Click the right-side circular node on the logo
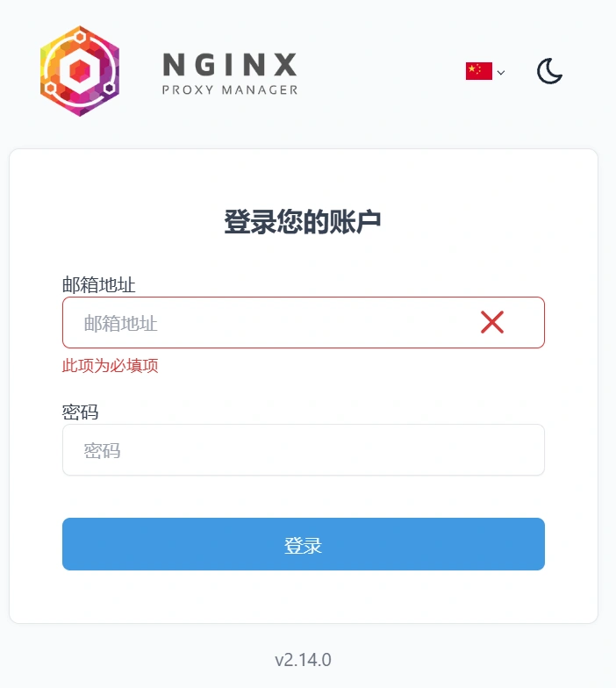Screen dimensions: 616x688 pyautogui.click(x=109, y=88)
